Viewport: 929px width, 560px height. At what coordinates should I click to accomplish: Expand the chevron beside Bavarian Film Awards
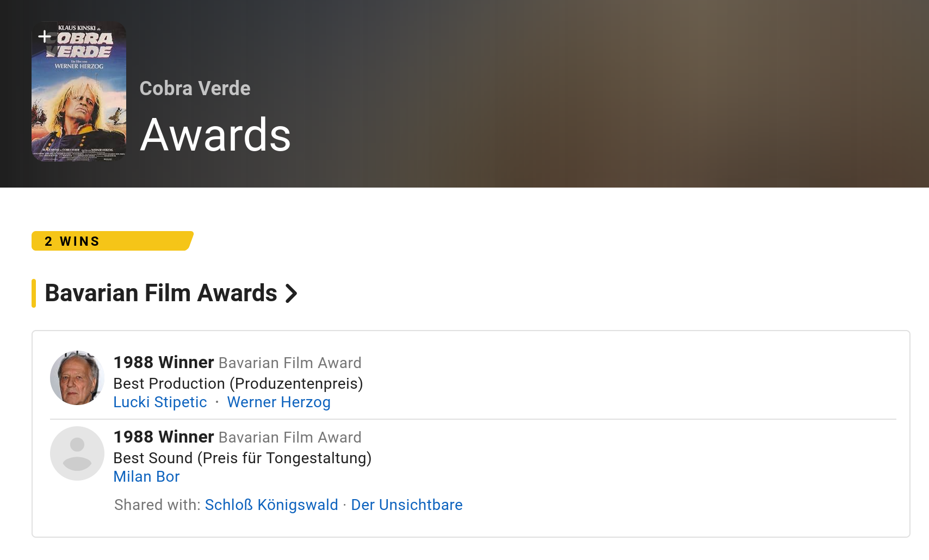[292, 294]
